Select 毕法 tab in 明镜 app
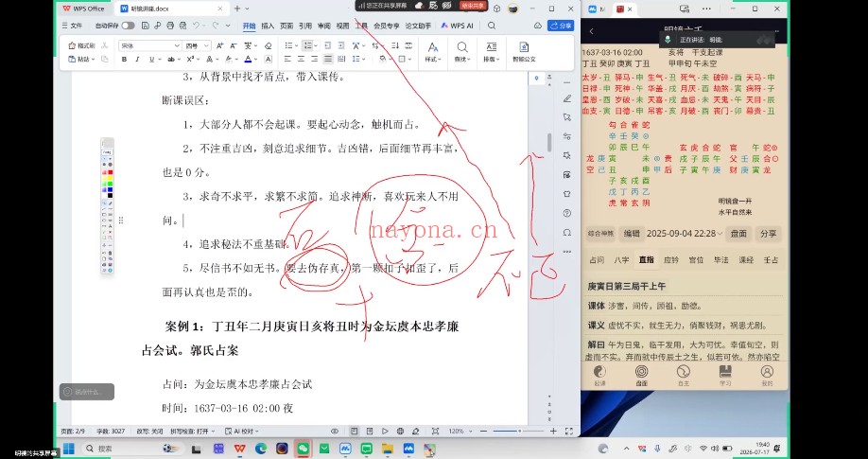Screen dimensions: 868x459 (x=720, y=259)
